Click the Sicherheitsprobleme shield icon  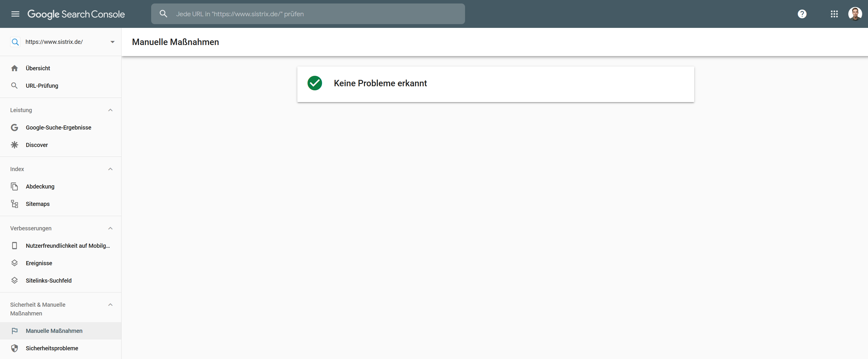tap(15, 348)
